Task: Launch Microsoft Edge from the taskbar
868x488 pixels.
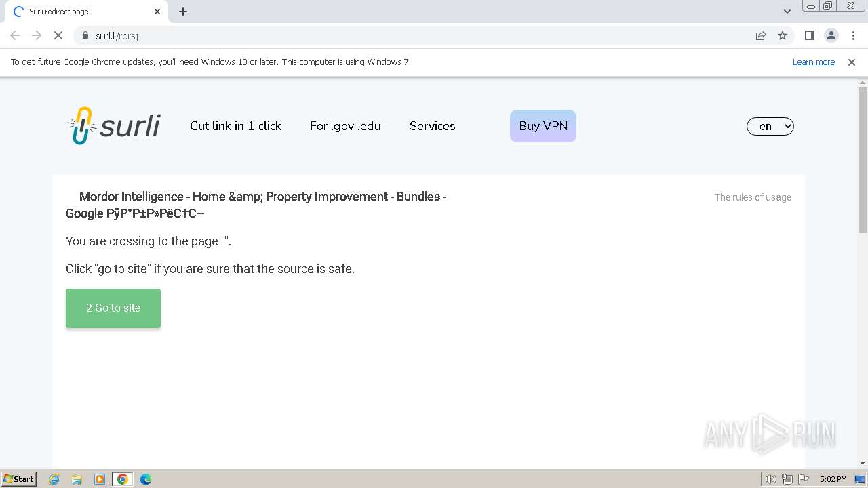Action: pyautogui.click(x=146, y=479)
